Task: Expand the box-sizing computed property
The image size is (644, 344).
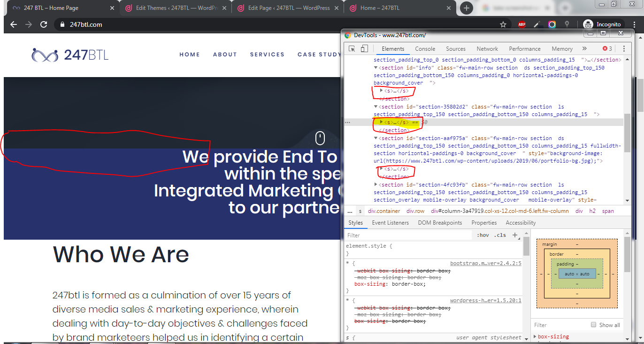Action: tap(536, 336)
